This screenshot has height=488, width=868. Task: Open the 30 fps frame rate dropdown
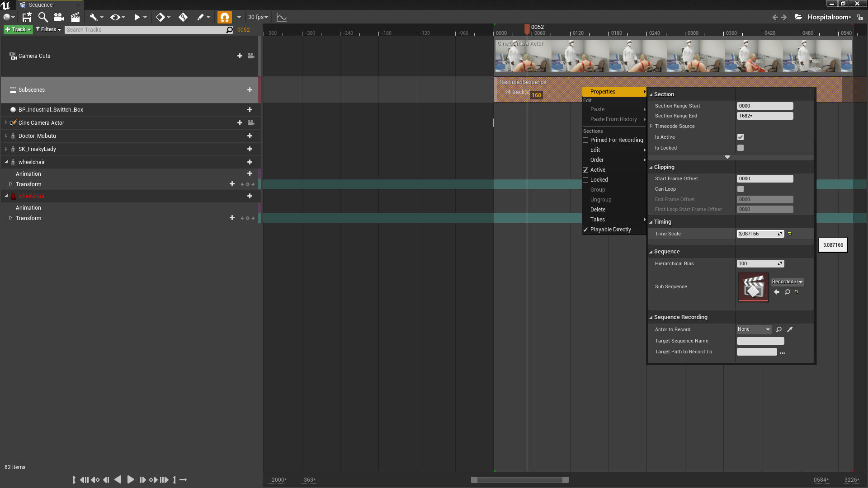coord(258,17)
